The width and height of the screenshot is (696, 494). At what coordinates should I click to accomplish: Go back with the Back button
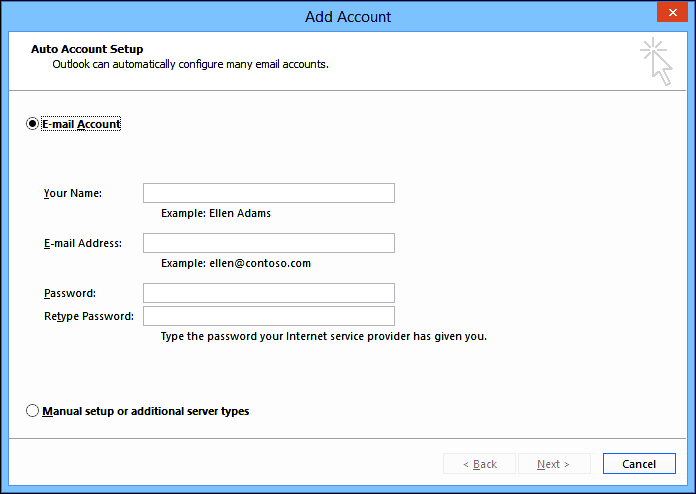[x=479, y=464]
